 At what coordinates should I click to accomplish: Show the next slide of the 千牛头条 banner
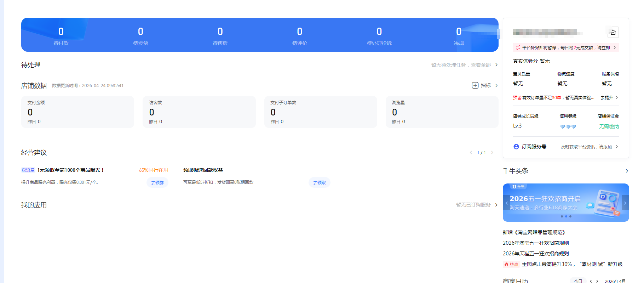(625, 203)
